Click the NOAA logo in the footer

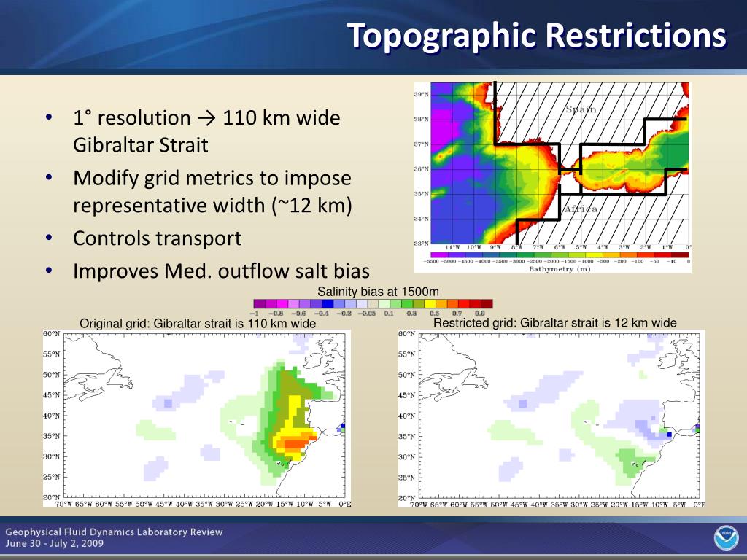(726, 538)
